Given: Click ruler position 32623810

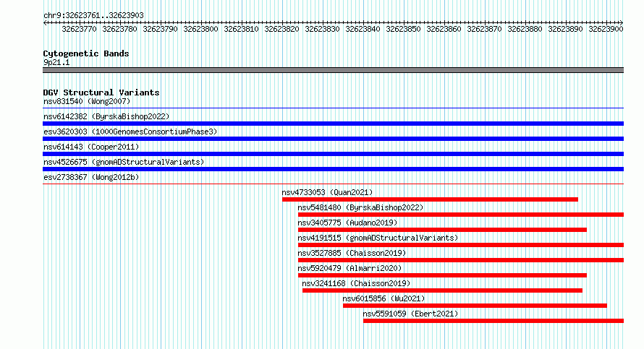Looking at the screenshot, I should (241, 29).
